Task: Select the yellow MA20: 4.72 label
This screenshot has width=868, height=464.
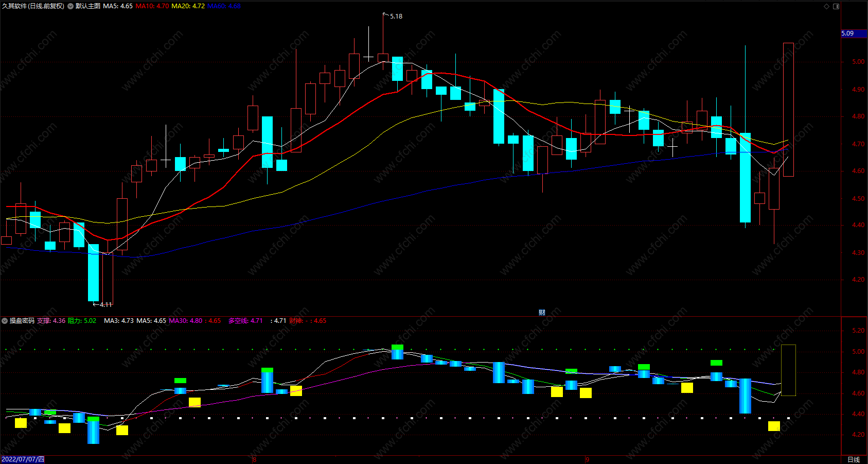Action: pyautogui.click(x=188, y=6)
